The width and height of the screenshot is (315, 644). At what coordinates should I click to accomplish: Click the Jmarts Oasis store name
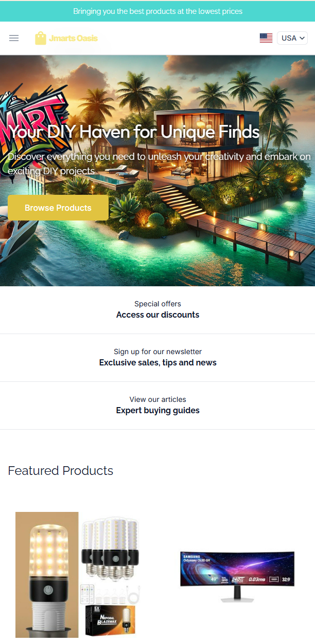pyautogui.click(x=73, y=38)
